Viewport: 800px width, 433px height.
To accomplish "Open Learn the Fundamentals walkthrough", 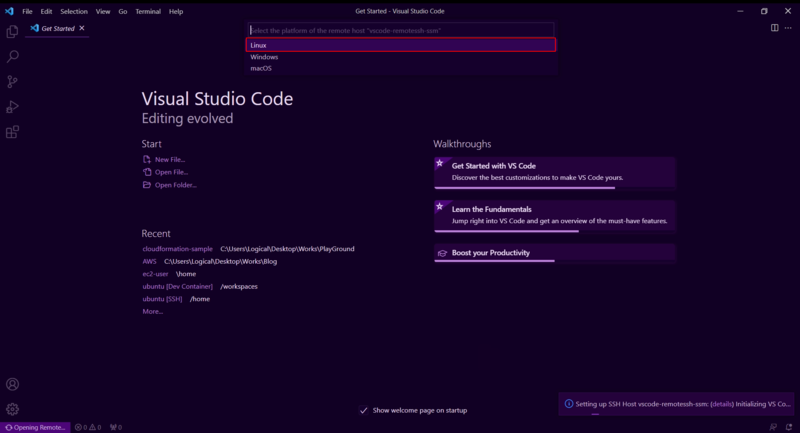I will (555, 216).
